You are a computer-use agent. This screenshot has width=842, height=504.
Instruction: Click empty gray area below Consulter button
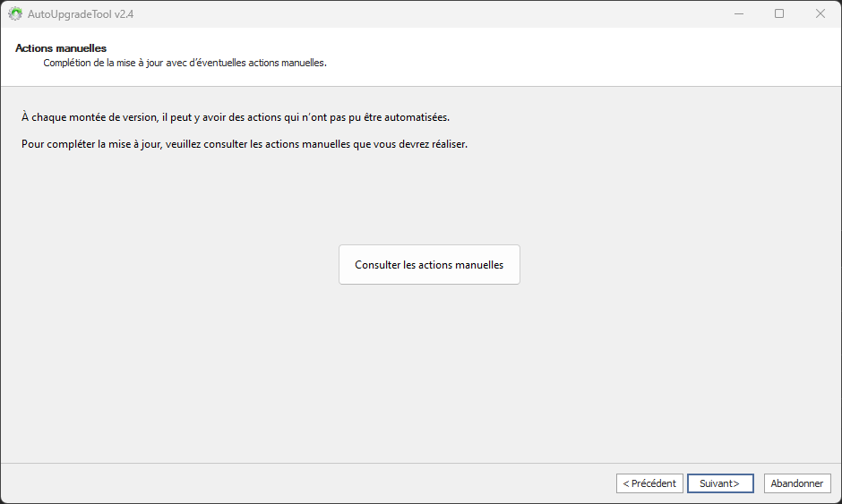429,376
